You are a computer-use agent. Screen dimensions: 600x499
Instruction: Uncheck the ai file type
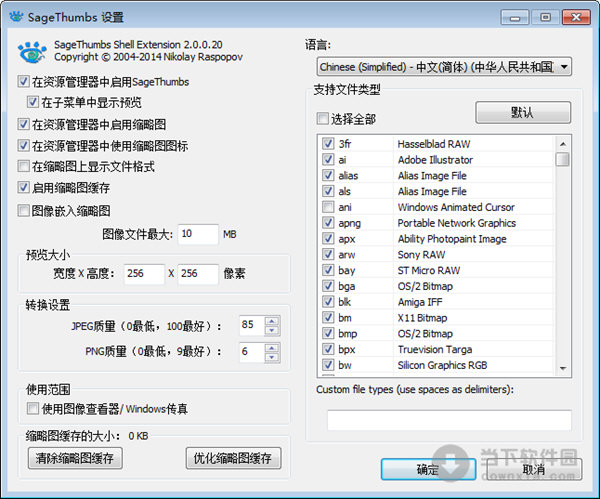328,159
